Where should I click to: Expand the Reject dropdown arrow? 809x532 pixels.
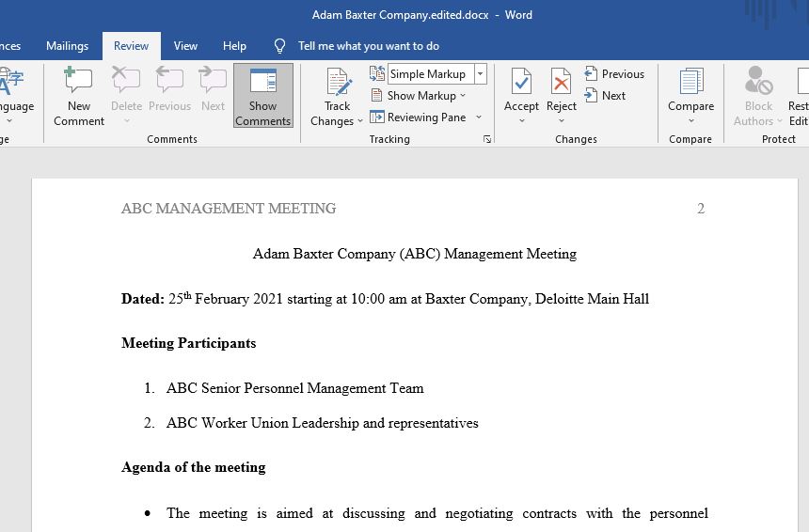[x=562, y=121]
